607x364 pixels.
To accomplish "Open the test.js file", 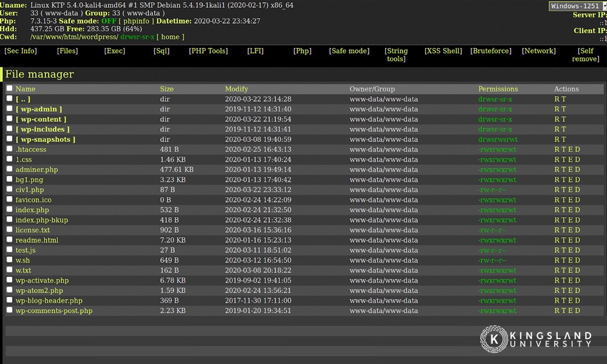I will click(25, 250).
